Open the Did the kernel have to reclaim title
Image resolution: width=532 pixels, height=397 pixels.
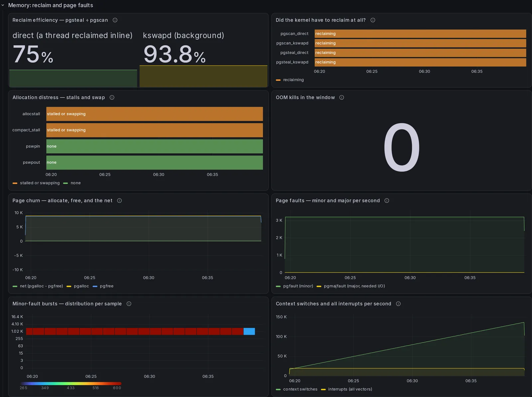(321, 20)
